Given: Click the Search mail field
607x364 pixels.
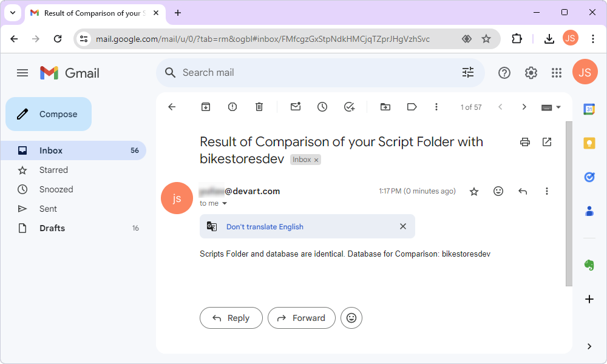Looking at the screenshot, I should 320,72.
